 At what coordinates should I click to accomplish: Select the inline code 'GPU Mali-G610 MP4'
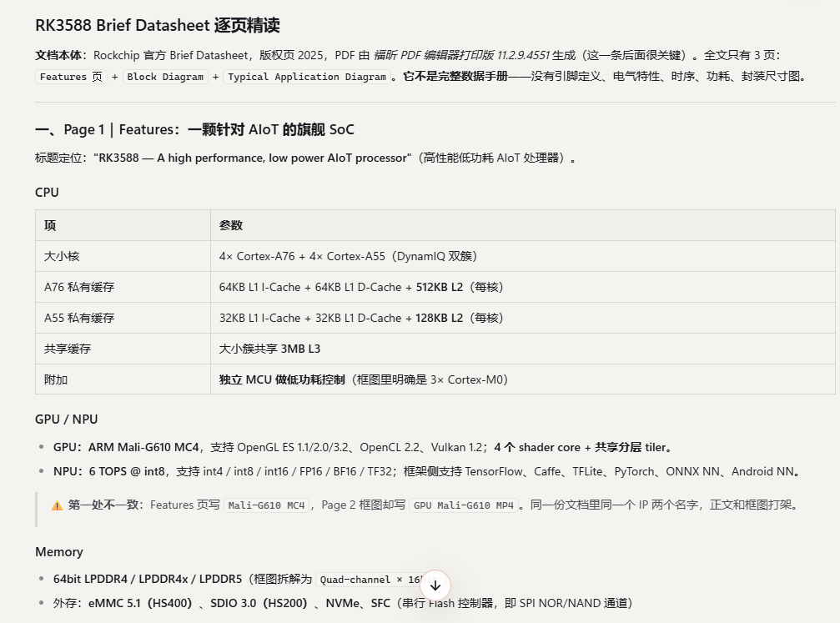point(464,505)
